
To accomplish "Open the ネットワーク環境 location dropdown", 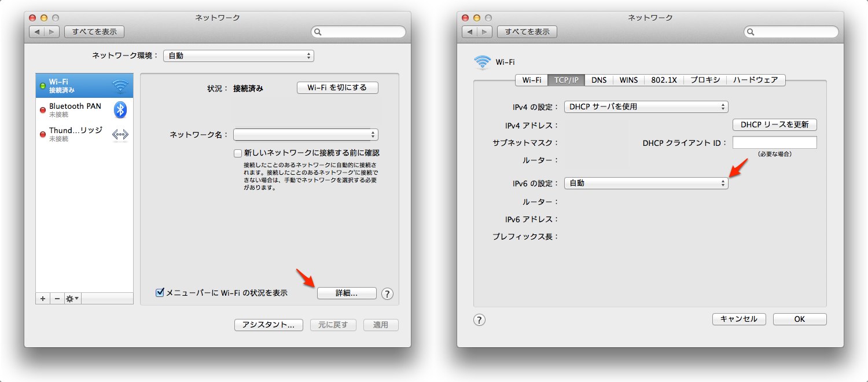I will click(x=238, y=56).
